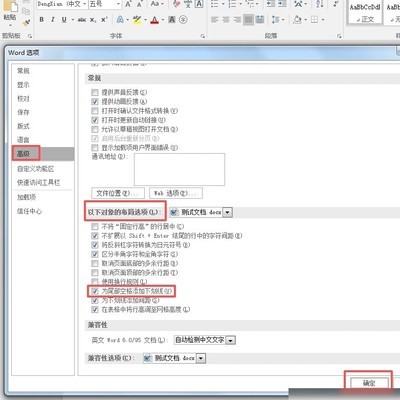
Task: Apply strikethrough abc formatting
Action: click(x=82, y=20)
